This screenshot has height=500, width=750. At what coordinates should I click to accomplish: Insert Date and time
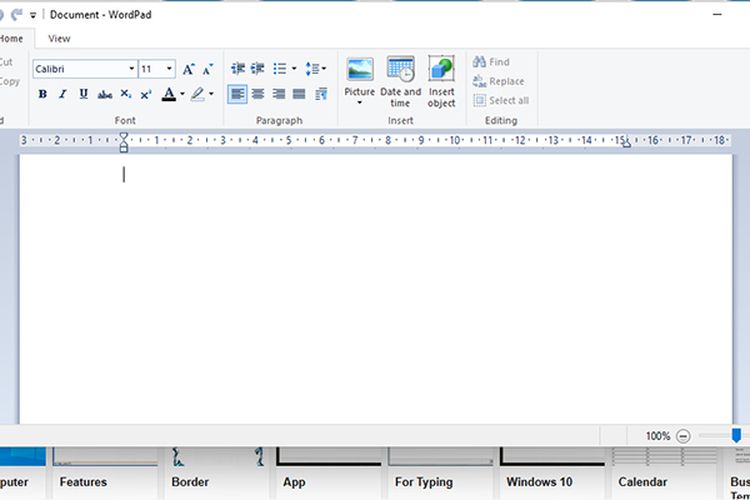point(400,82)
